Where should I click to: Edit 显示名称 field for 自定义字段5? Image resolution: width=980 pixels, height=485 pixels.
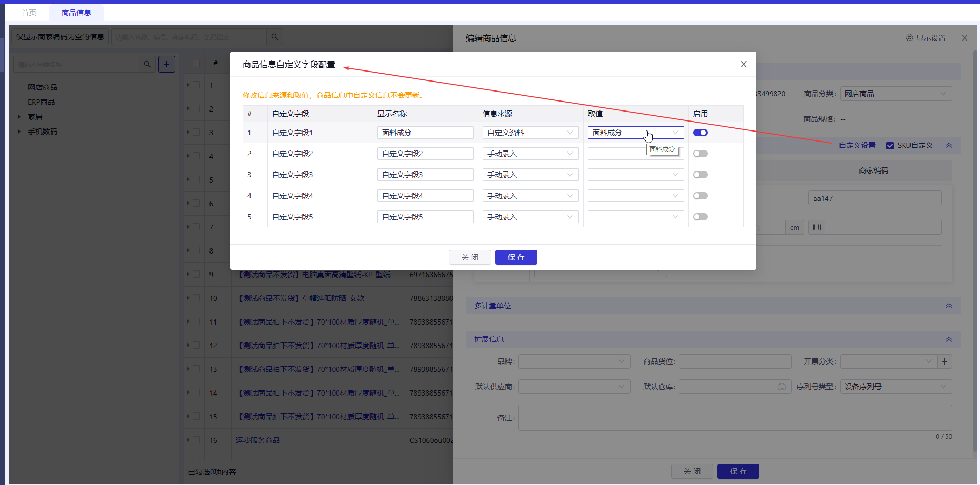click(x=425, y=217)
